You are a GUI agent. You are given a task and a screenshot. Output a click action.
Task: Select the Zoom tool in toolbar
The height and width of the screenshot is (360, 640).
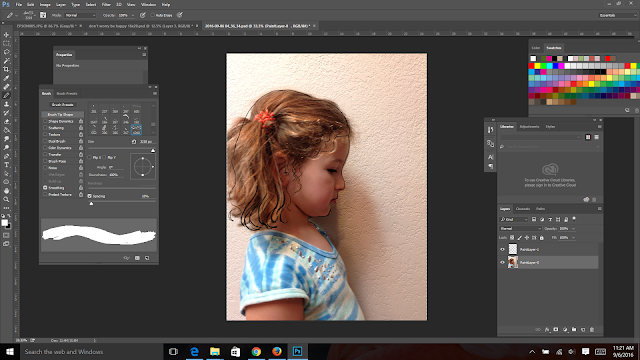pos(6,200)
